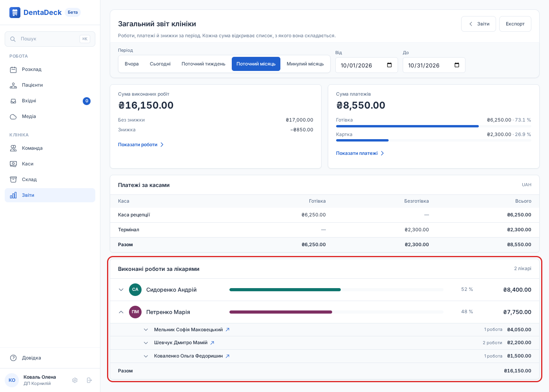Viewport: 549px width, 392px height.
Task: Open patient link icon for Мельник Софія Маковецький
Action: click(x=227, y=330)
